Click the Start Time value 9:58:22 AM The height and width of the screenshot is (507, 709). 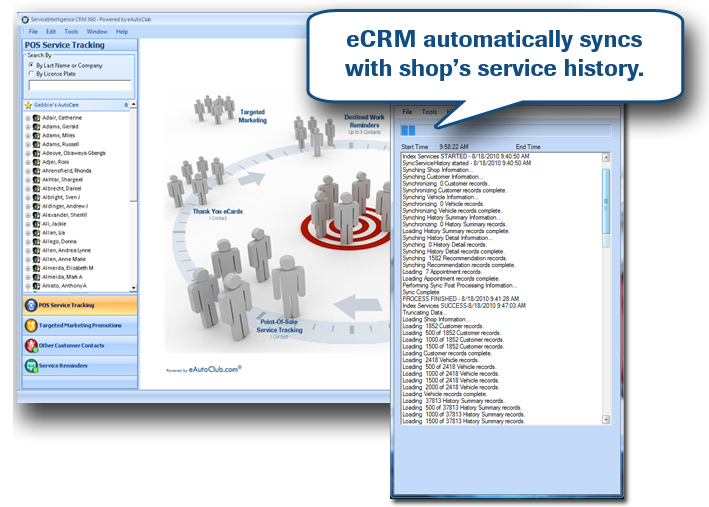(x=454, y=147)
